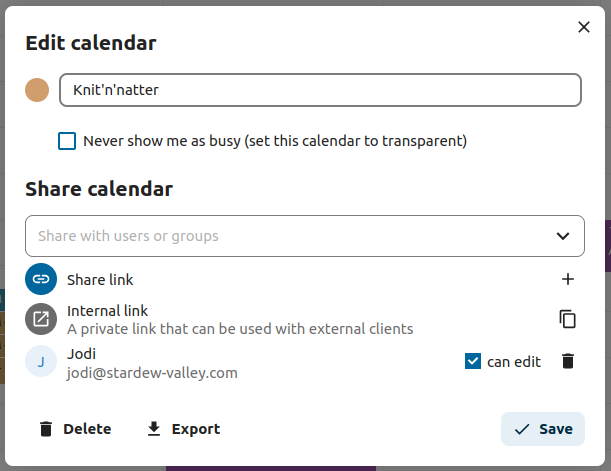
Task: Click the Internal link external-arrow icon
Action: coord(41,319)
